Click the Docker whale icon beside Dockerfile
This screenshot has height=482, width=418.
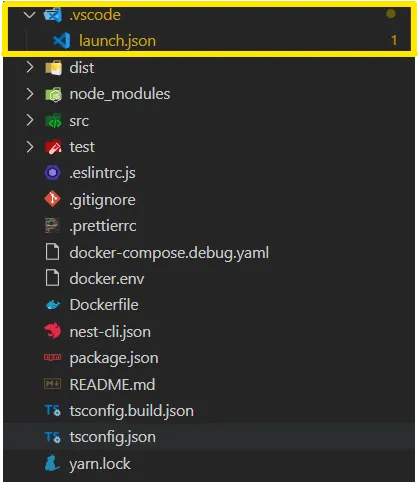click(53, 305)
